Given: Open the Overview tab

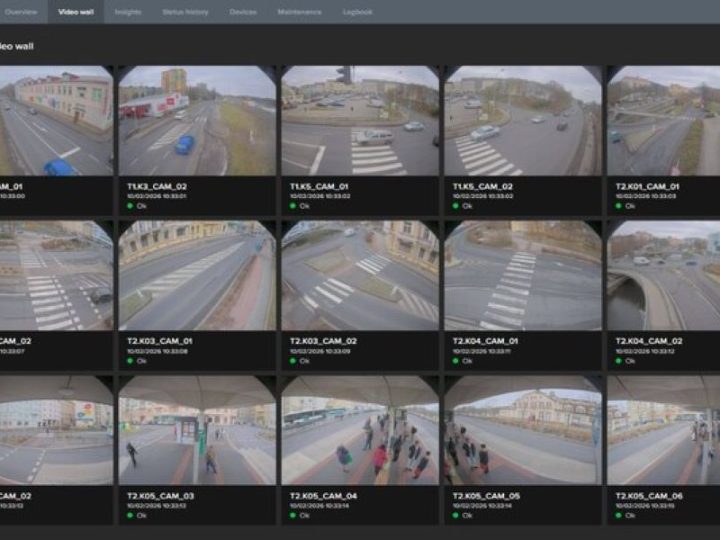Looking at the screenshot, I should pos(19,12).
